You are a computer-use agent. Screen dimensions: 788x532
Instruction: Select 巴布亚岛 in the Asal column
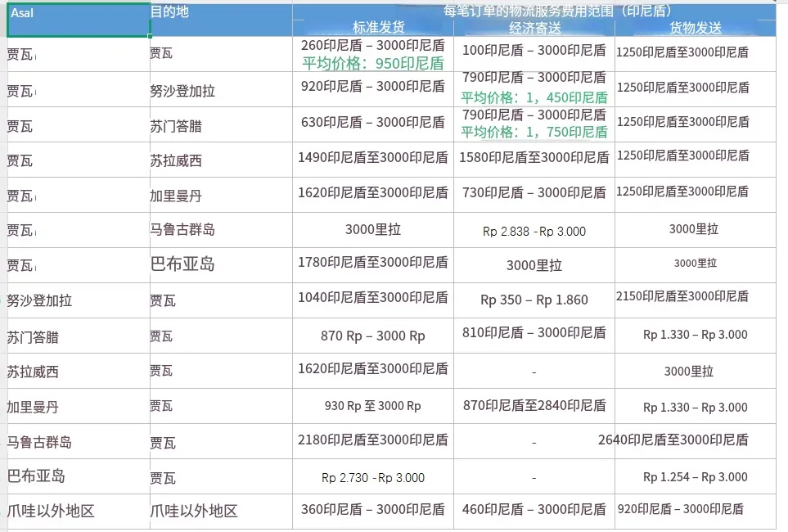36,476
